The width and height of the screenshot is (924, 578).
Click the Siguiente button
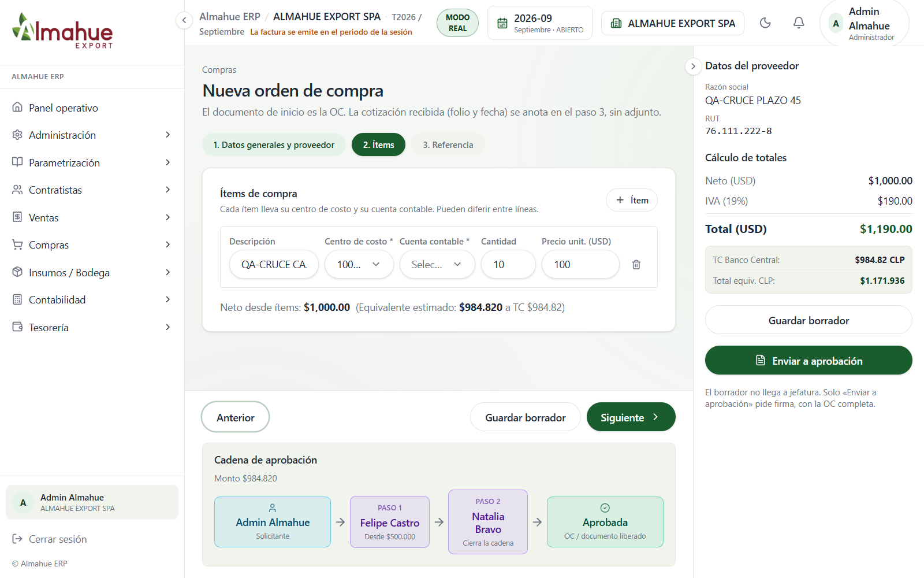click(631, 417)
